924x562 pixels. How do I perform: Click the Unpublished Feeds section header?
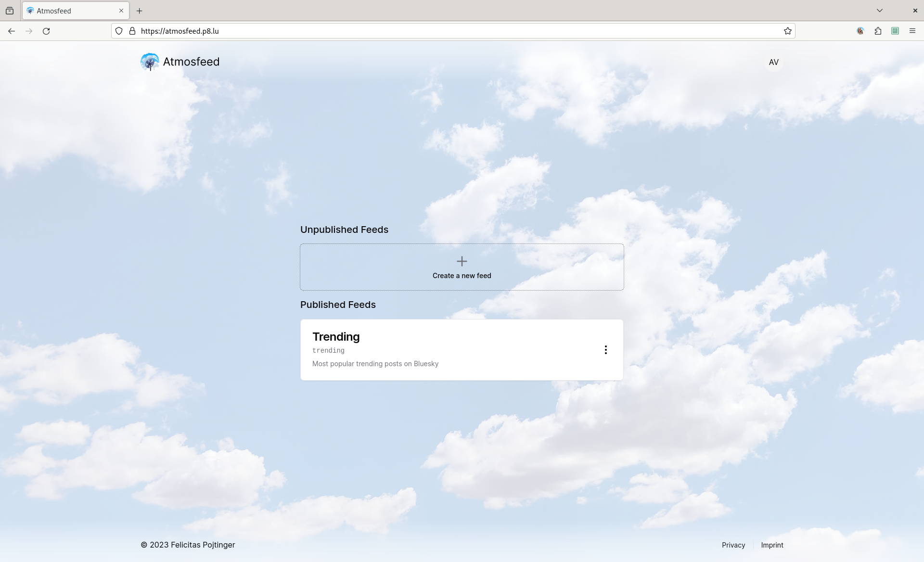(x=344, y=230)
